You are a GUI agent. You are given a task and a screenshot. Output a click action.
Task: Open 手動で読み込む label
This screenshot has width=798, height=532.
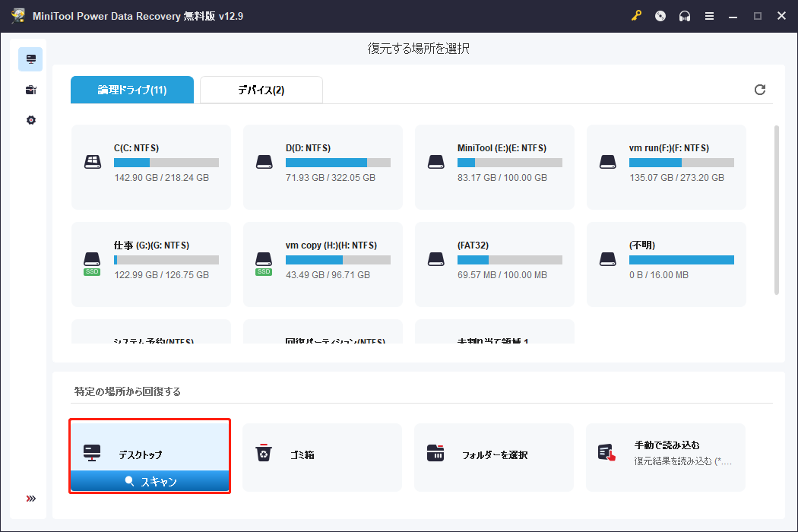point(667,445)
